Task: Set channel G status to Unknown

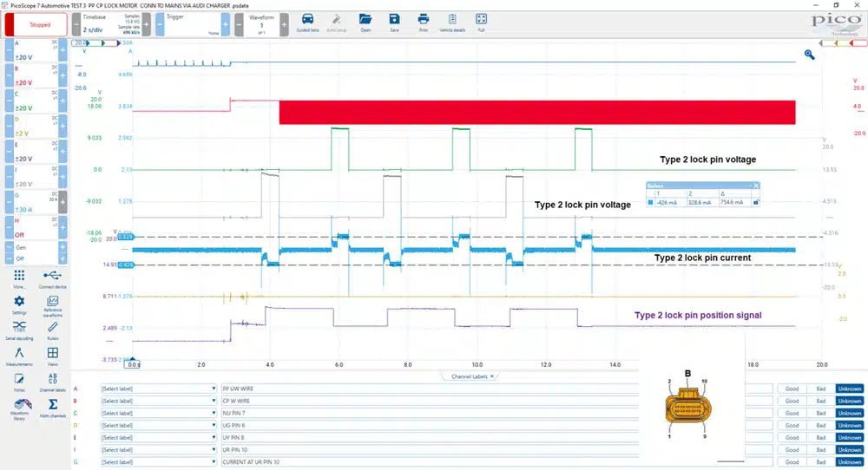Action: click(849, 461)
